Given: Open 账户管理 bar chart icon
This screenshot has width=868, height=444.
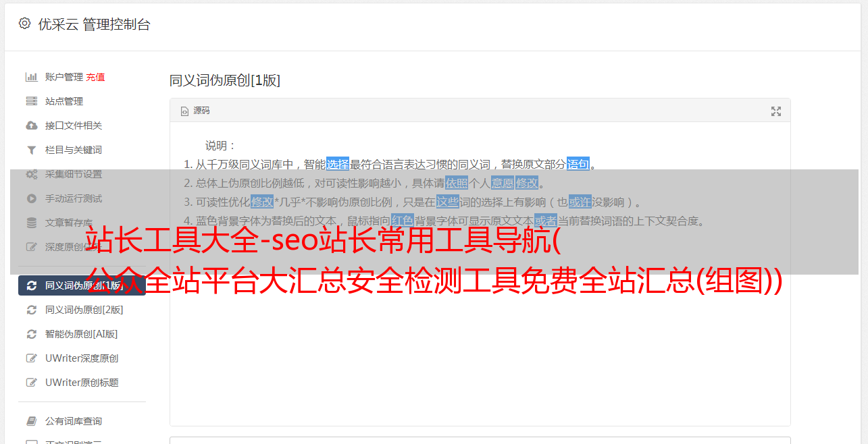Looking at the screenshot, I should 31,77.
